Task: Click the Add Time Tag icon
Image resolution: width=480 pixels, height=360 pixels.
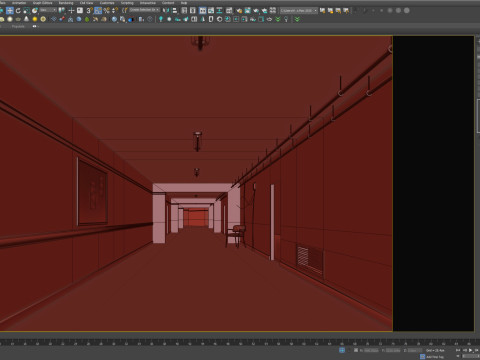Action: pos(422,356)
